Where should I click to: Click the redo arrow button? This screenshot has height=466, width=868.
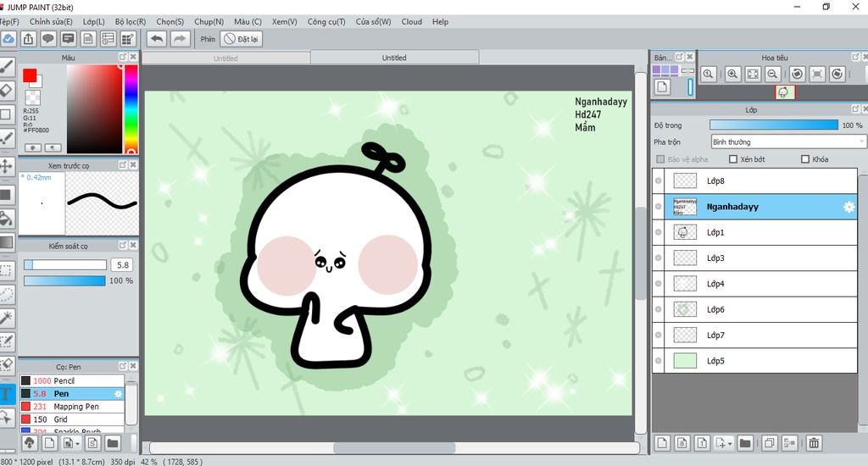click(180, 39)
